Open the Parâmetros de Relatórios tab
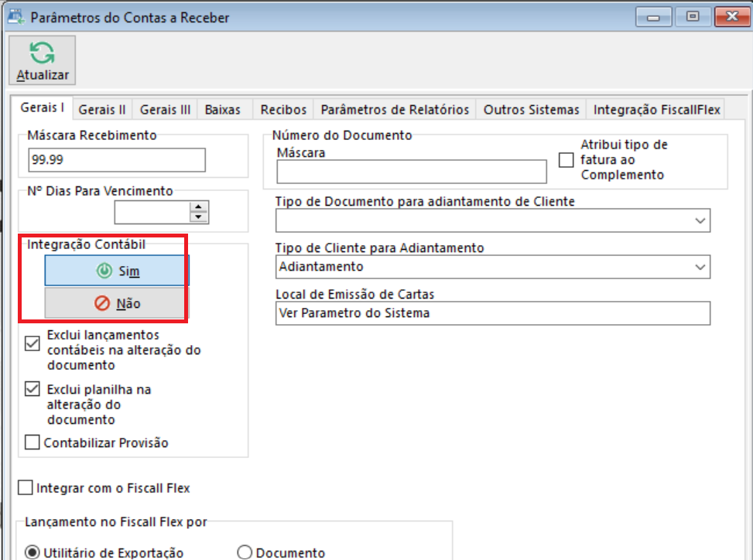This screenshot has width=753, height=560. [x=395, y=110]
